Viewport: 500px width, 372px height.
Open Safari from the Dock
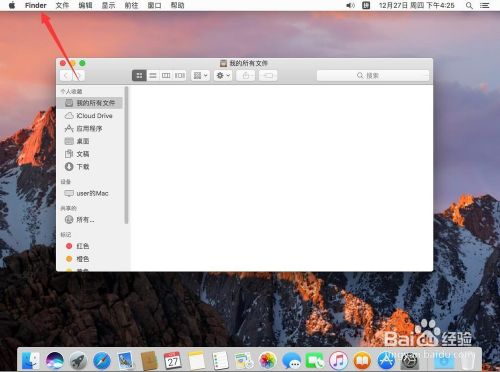(102, 361)
